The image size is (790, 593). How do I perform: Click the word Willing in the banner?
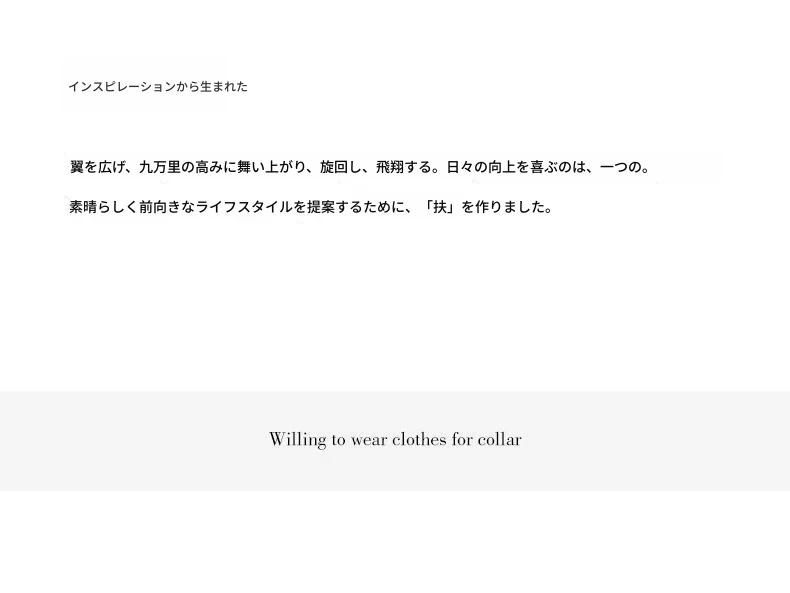pyautogui.click(x=298, y=440)
